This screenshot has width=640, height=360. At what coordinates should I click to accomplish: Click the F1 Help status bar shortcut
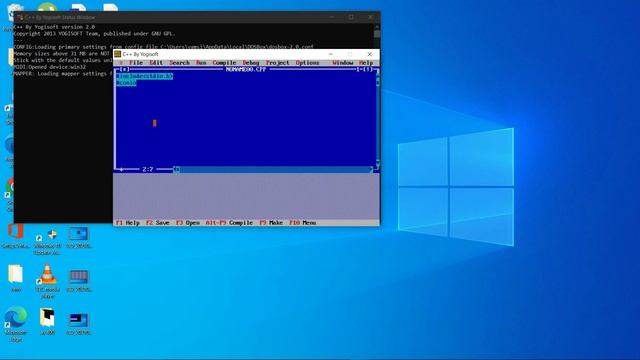[128, 223]
